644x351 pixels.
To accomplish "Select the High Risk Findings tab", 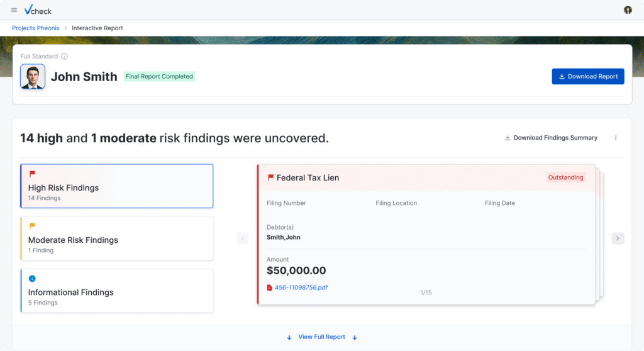I will coord(117,186).
